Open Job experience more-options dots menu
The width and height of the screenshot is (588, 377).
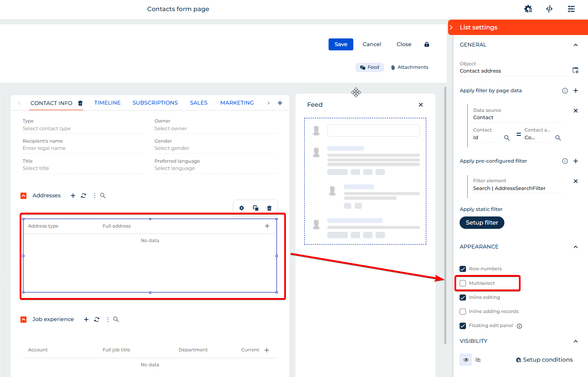pos(108,319)
